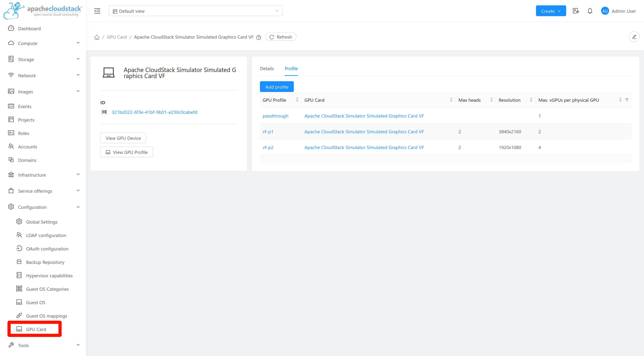
Task: Open Backup Repository menu item
Action: 45,262
